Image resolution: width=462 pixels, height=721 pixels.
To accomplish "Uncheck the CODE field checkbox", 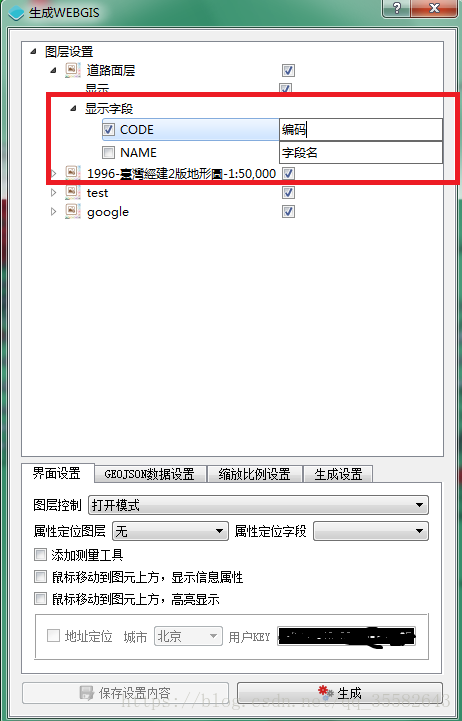I will (x=108, y=130).
